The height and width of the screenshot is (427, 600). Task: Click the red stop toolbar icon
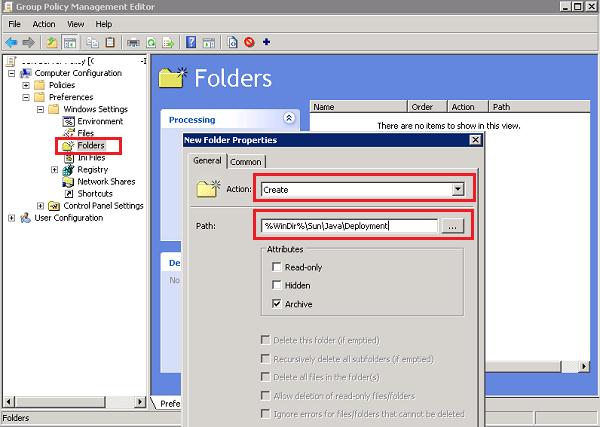250,43
